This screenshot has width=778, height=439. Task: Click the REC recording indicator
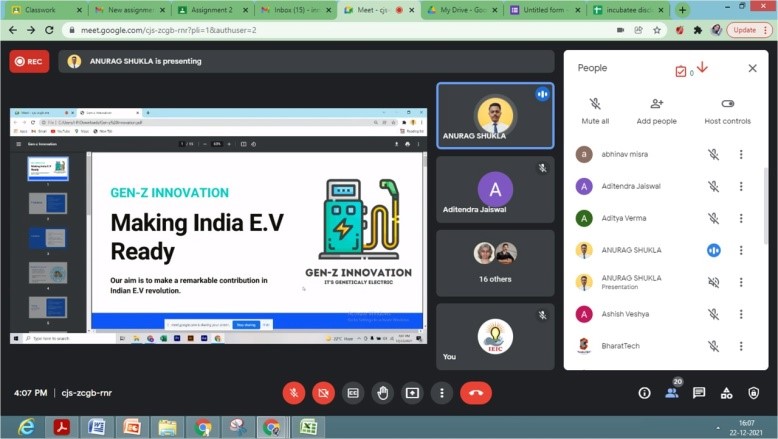click(29, 62)
